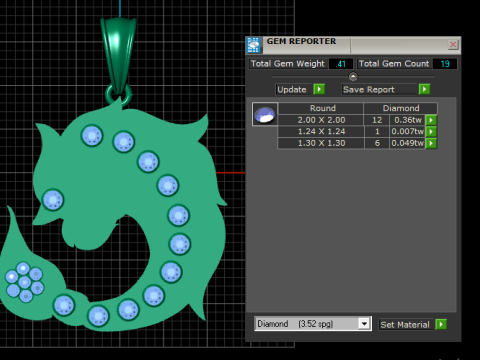Click the quantity 1 cell
This screenshot has height=360, width=480.
tap(377, 131)
